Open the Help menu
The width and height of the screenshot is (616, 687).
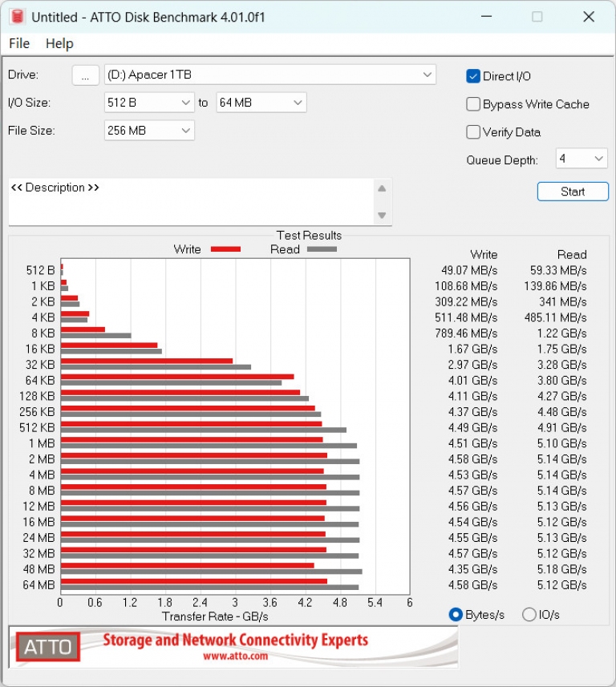pyautogui.click(x=59, y=43)
